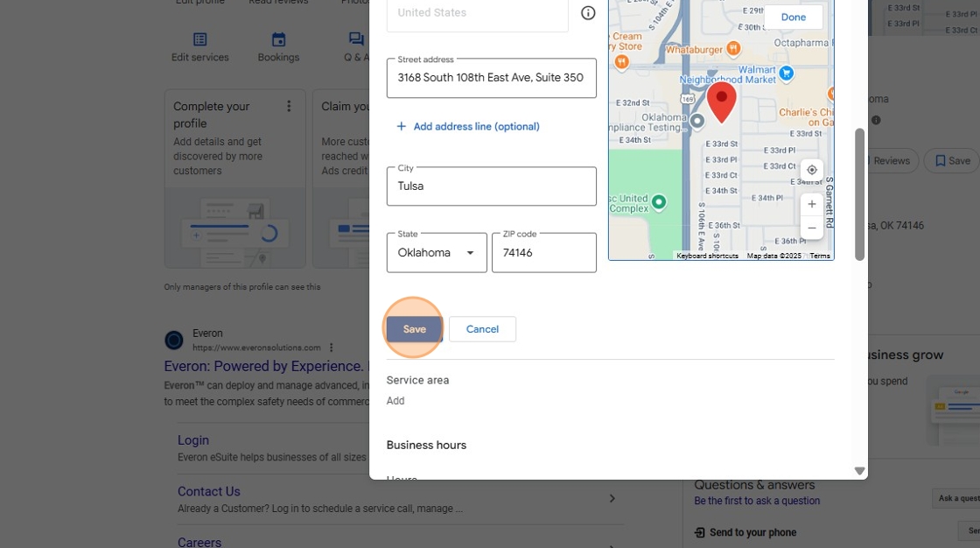Click the Save button in the address form

pyautogui.click(x=414, y=329)
